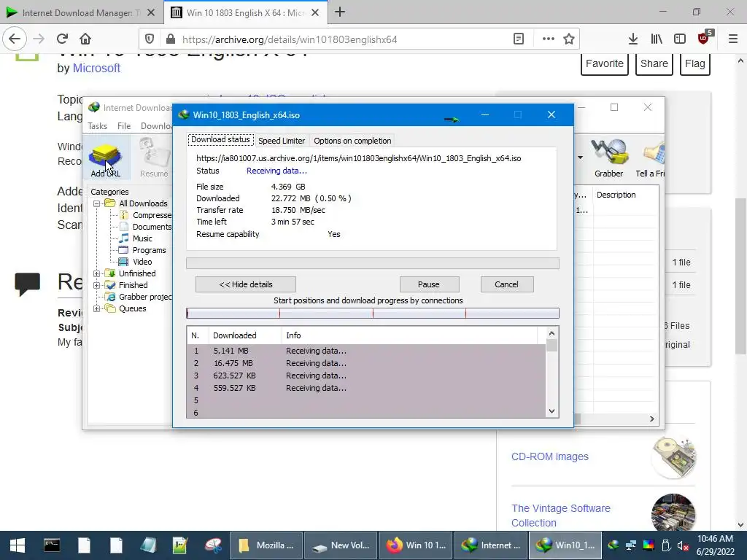Screen dimensions: 747x560
Task: Open New Vol... taskbar window
Action: (x=340, y=545)
